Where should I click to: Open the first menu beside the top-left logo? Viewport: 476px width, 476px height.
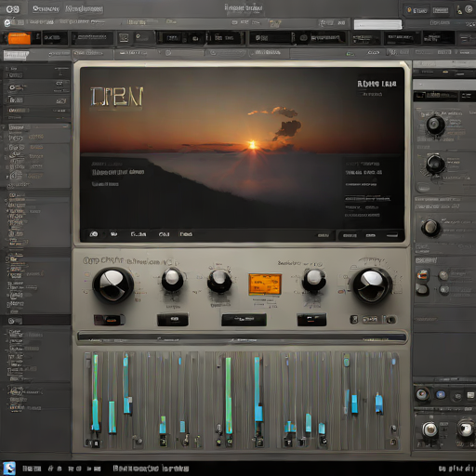pos(46,8)
